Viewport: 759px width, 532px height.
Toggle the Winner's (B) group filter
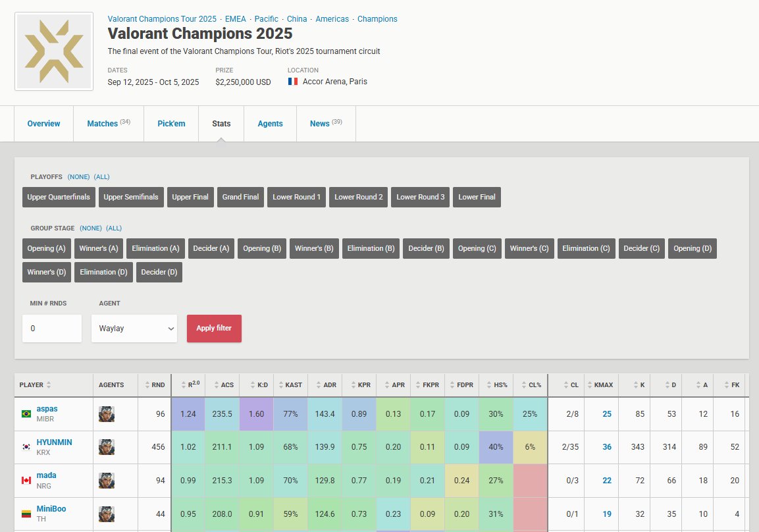click(x=314, y=248)
